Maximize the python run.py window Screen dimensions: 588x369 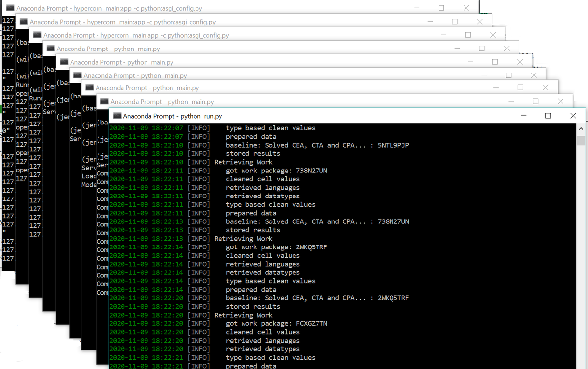coord(548,116)
